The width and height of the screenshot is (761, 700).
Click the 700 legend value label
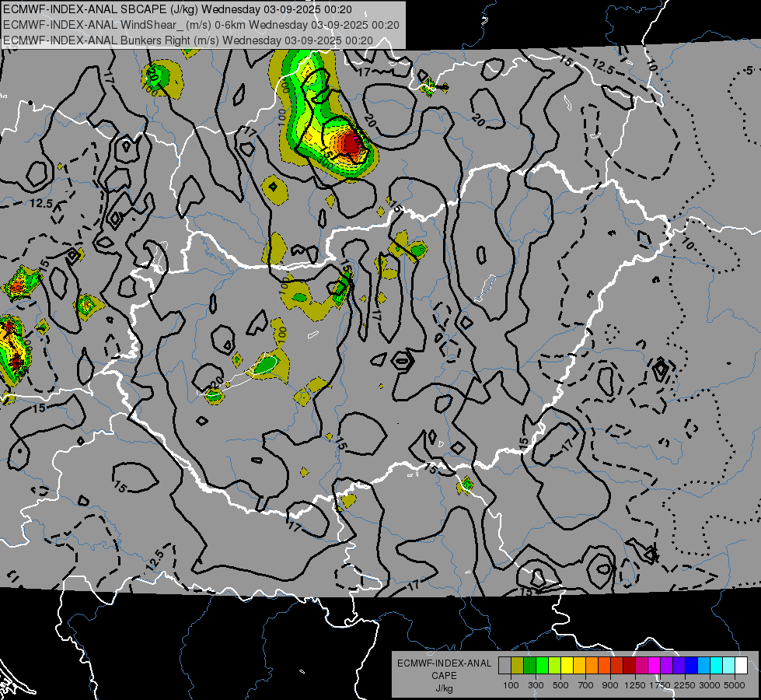point(586,685)
